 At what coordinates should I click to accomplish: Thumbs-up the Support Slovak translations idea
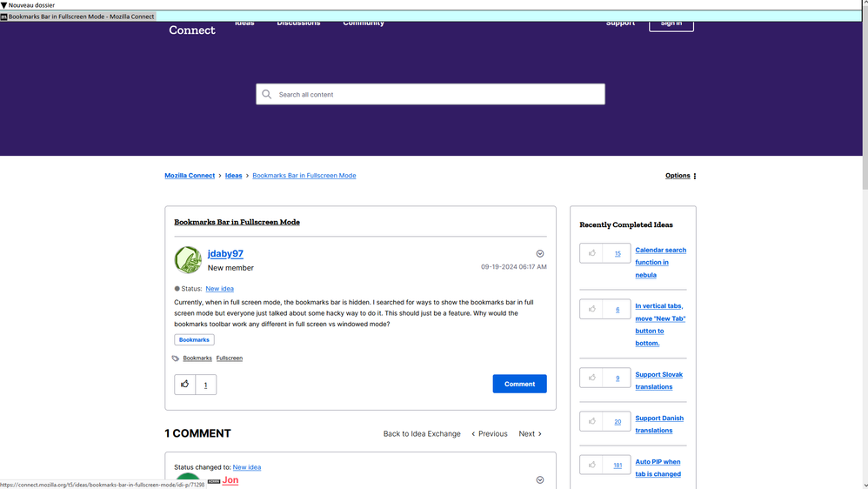[591, 378]
